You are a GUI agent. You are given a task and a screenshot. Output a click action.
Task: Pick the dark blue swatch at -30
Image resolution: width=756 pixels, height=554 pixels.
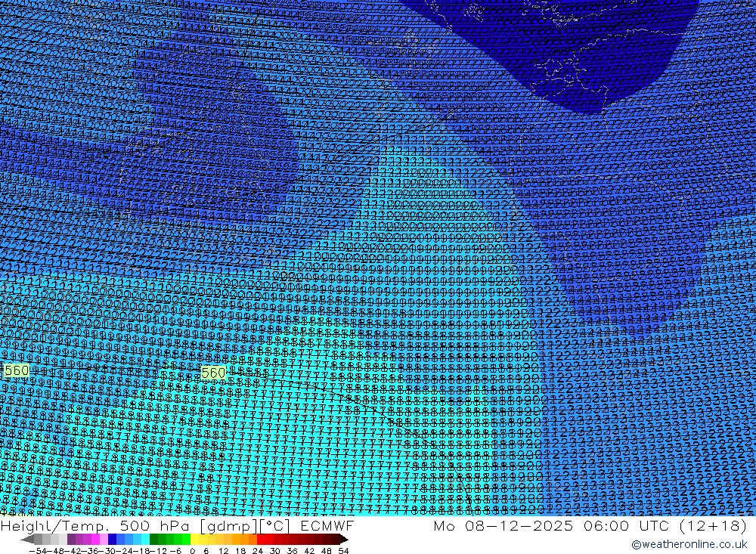click(112, 540)
